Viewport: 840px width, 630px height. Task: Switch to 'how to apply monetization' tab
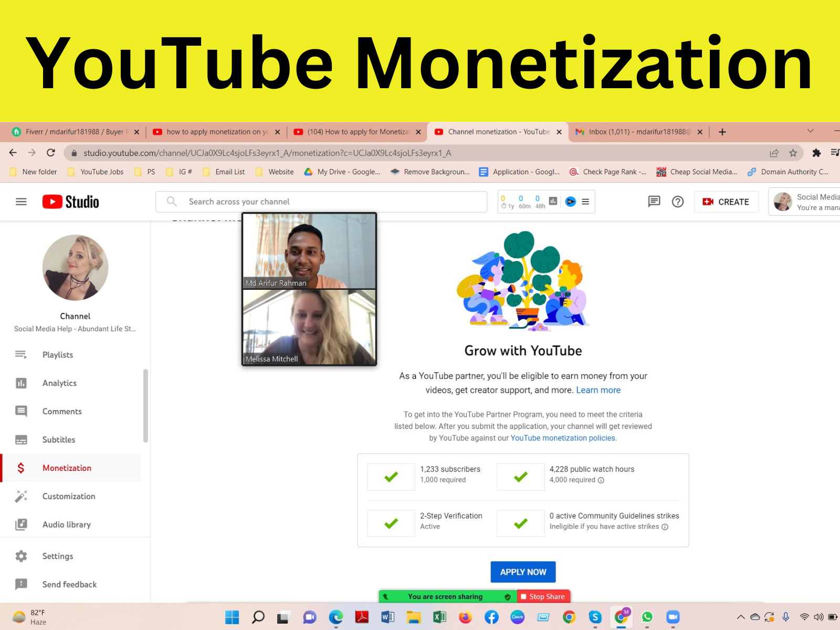[216, 132]
